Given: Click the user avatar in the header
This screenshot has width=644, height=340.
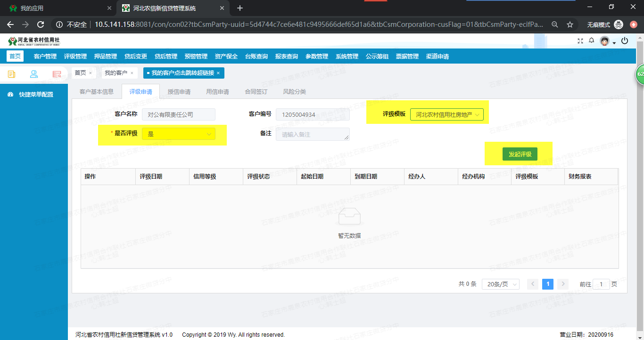Looking at the screenshot, I should click(x=604, y=41).
